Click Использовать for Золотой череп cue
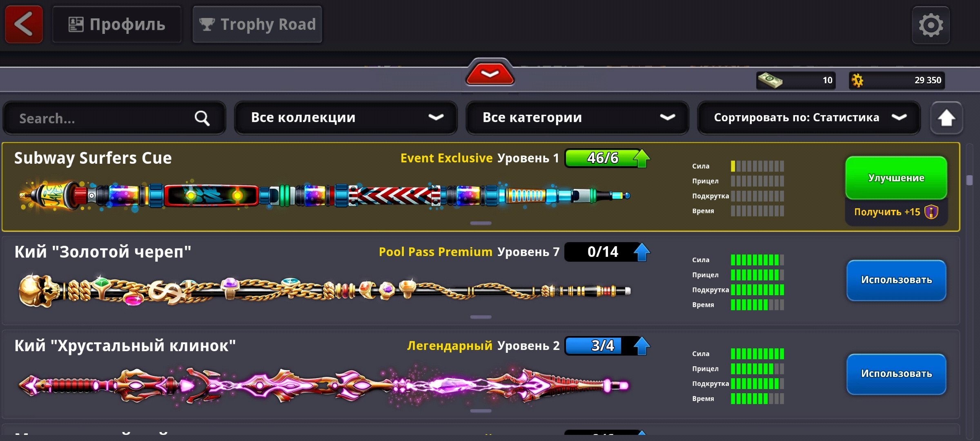Viewport: 980px width, 441px height. [896, 280]
